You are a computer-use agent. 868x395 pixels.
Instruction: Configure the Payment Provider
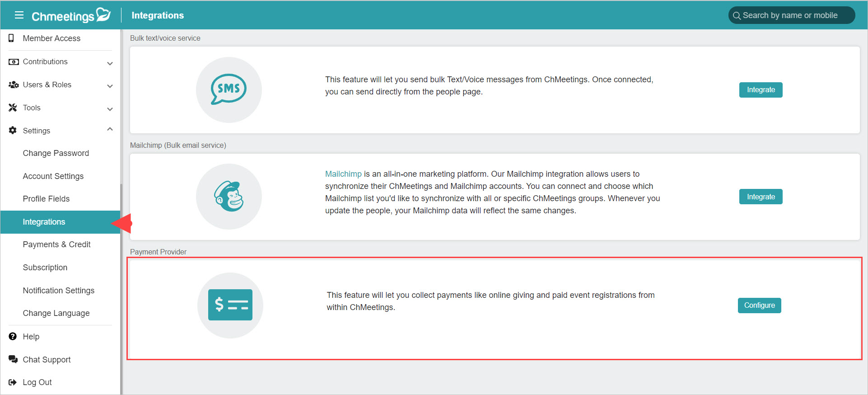(x=759, y=306)
